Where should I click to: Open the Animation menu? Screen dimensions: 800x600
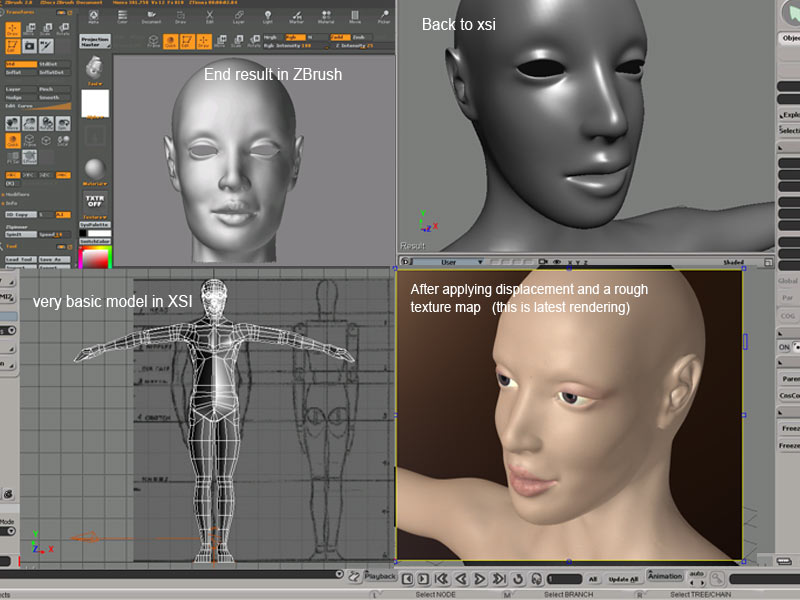coord(665,576)
